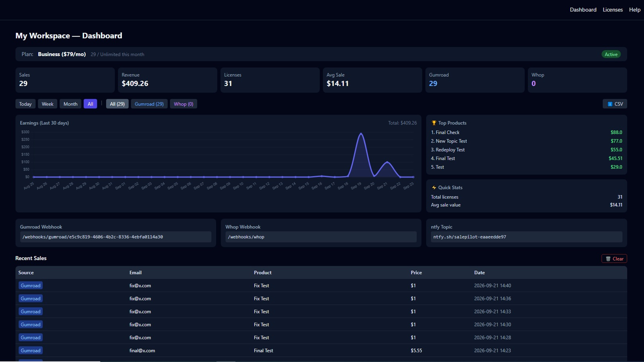Show only Whop (0) sales
Viewport: 644px width, 362px height.
click(x=184, y=104)
